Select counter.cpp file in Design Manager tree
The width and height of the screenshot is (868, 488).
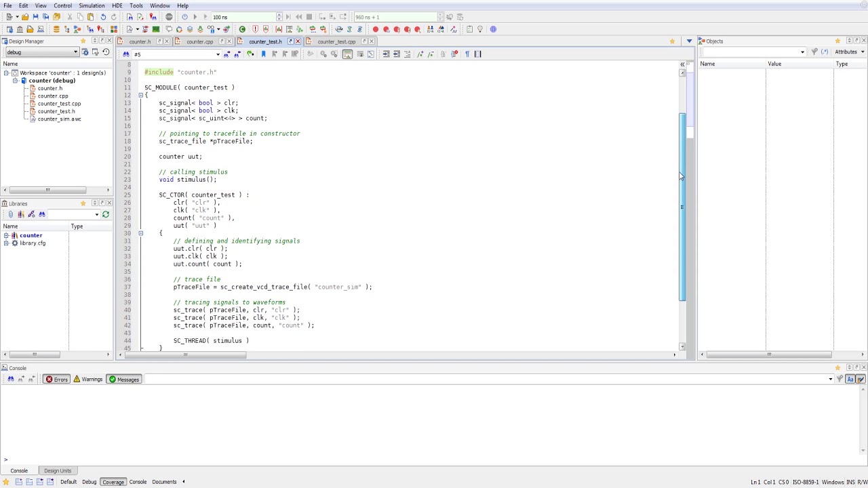click(53, 96)
